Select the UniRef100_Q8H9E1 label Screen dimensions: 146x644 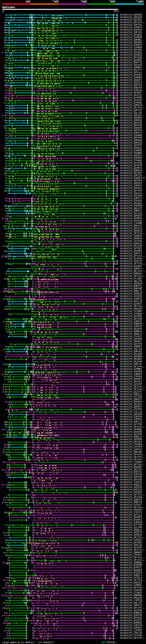point(131,40)
